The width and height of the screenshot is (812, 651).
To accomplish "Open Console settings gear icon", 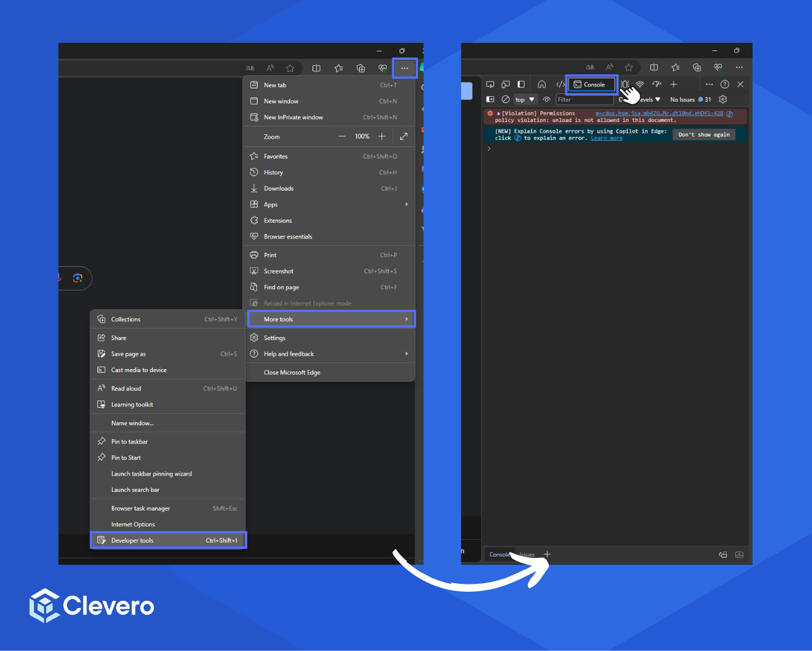I will click(x=723, y=99).
